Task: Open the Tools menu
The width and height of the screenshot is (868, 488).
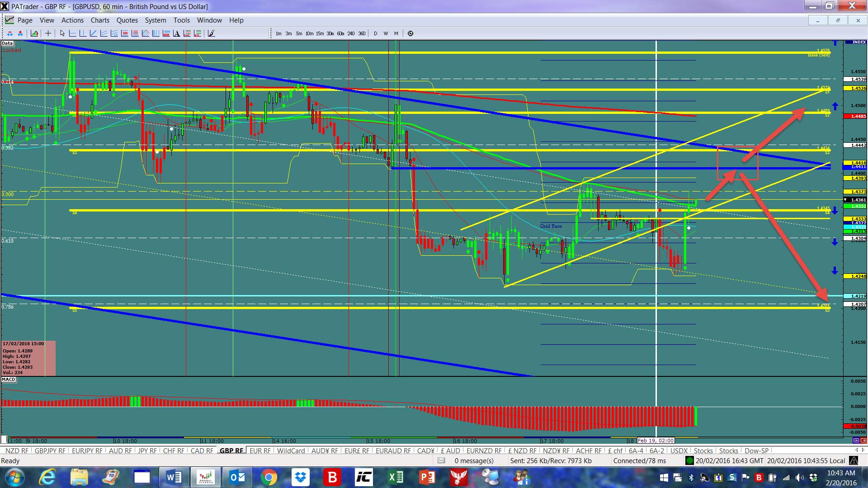Action: click(x=181, y=20)
